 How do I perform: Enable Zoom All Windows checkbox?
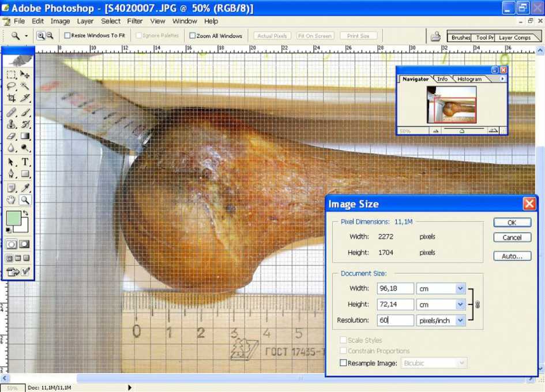pyautogui.click(x=192, y=35)
